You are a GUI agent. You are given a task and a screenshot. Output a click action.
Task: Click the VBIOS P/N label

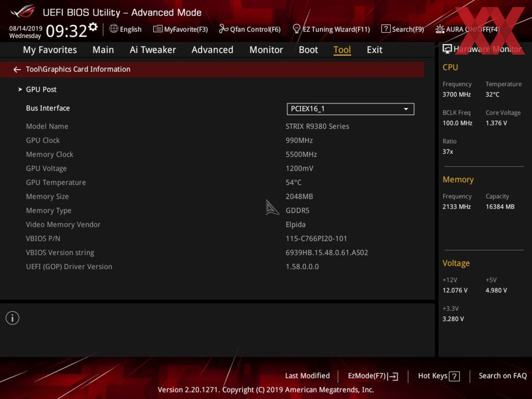point(43,239)
